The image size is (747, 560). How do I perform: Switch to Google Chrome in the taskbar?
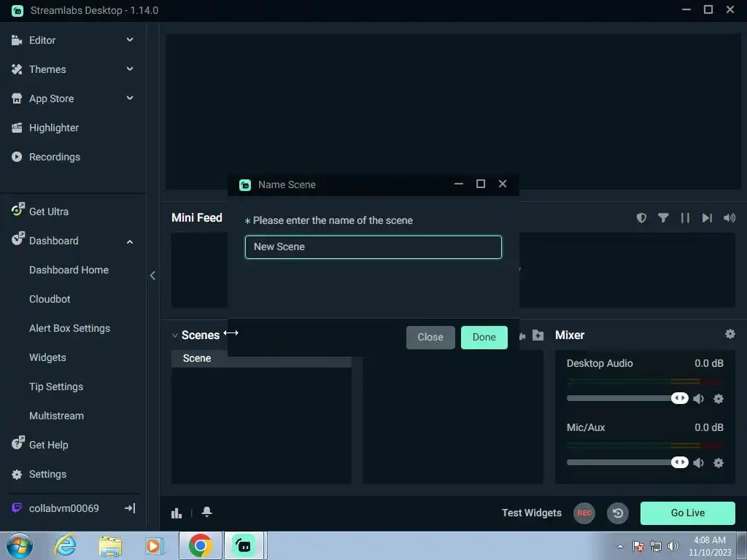pyautogui.click(x=200, y=545)
